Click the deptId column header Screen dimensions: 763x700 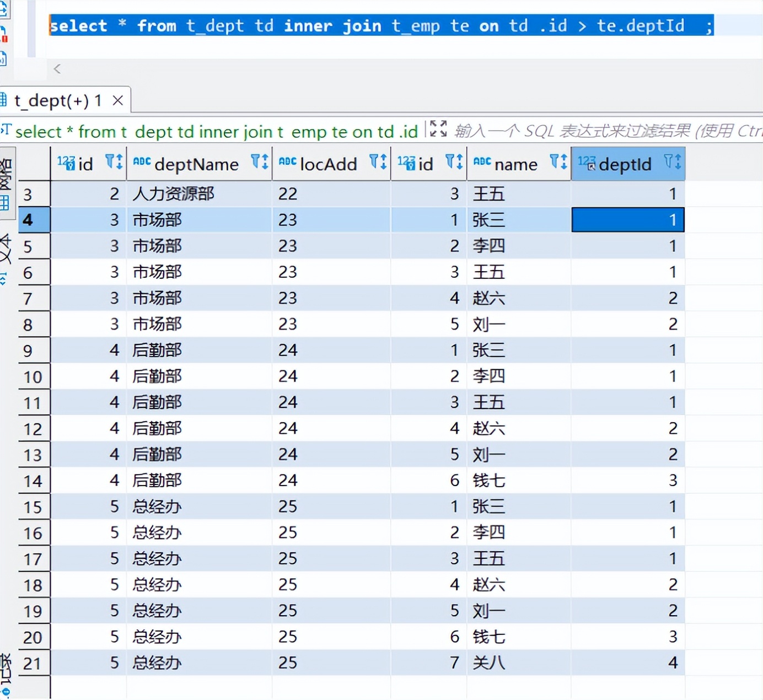[x=628, y=164]
